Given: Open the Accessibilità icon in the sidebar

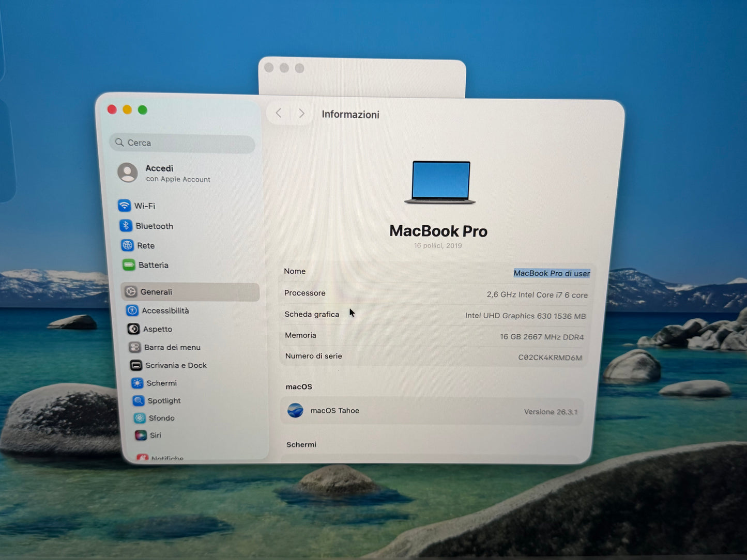Looking at the screenshot, I should tap(132, 310).
